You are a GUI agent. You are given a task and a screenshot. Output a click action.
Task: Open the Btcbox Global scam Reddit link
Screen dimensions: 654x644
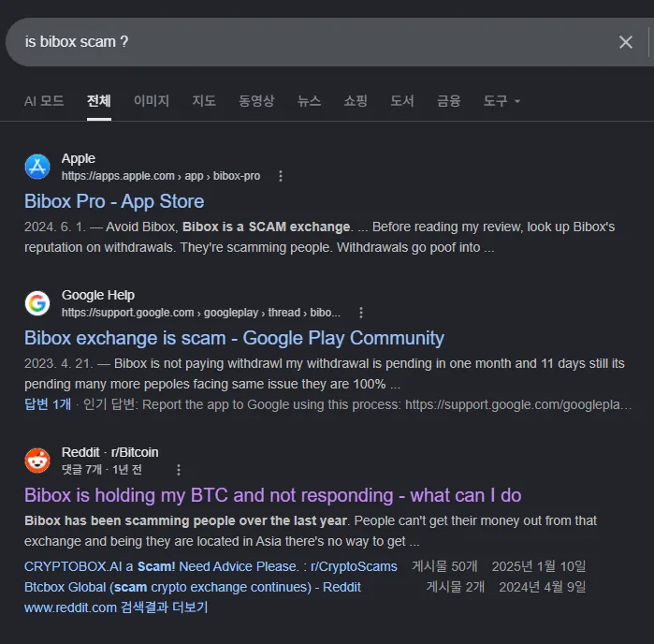click(x=193, y=587)
